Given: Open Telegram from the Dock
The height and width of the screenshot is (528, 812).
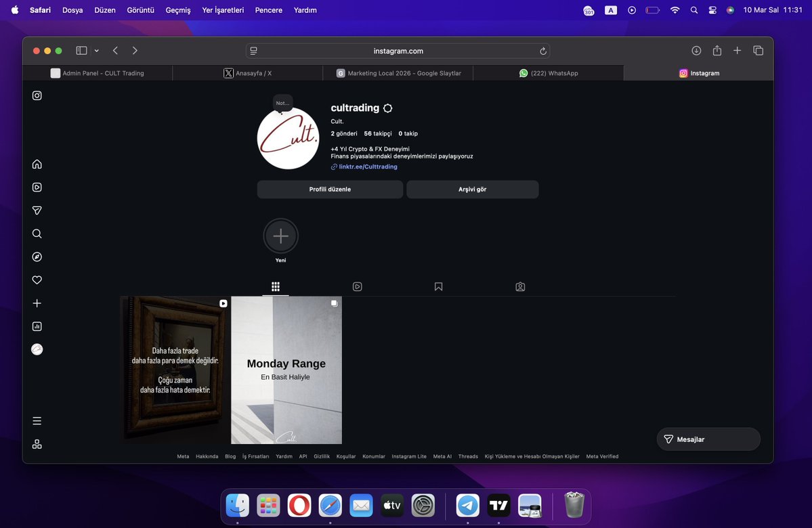Looking at the screenshot, I should (467, 506).
